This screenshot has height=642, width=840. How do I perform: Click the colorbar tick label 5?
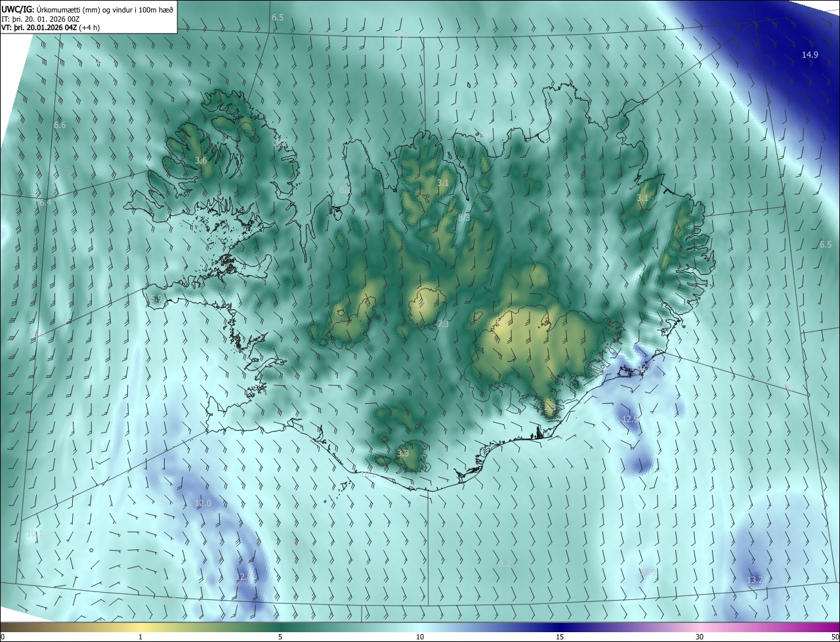coord(280,637)
